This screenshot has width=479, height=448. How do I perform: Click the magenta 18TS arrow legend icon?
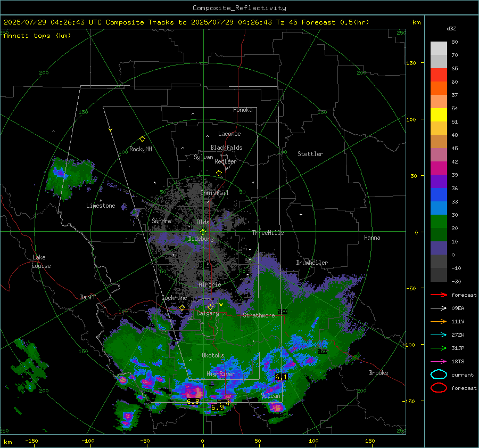[x=439, y=362]
